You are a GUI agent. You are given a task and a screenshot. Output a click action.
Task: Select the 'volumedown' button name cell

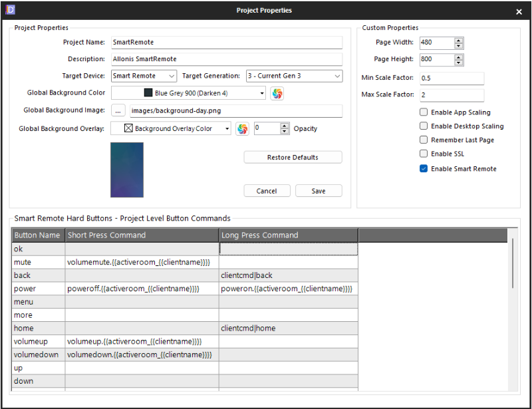tap(39, 355)
